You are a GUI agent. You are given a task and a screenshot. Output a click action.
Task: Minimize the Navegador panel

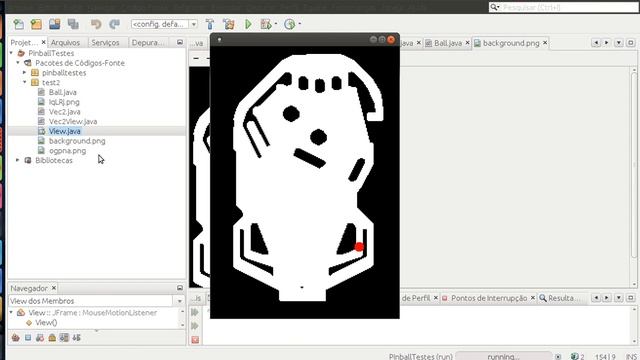tap(180, 288)
